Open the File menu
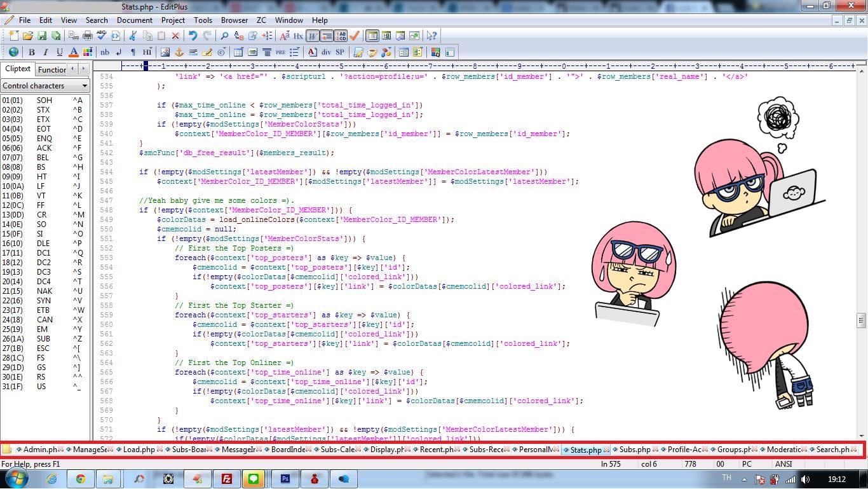This screenshot has height=489, width=868. [x=25, y=20]
